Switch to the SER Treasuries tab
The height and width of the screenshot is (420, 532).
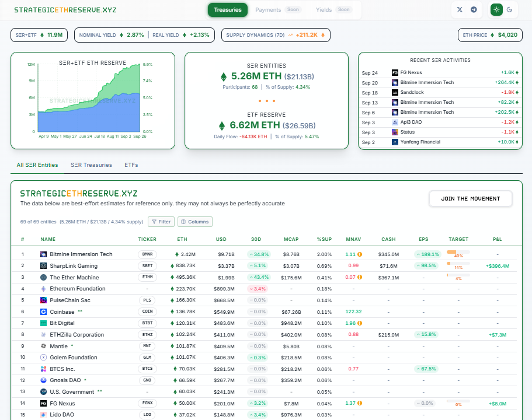[91, 165]
